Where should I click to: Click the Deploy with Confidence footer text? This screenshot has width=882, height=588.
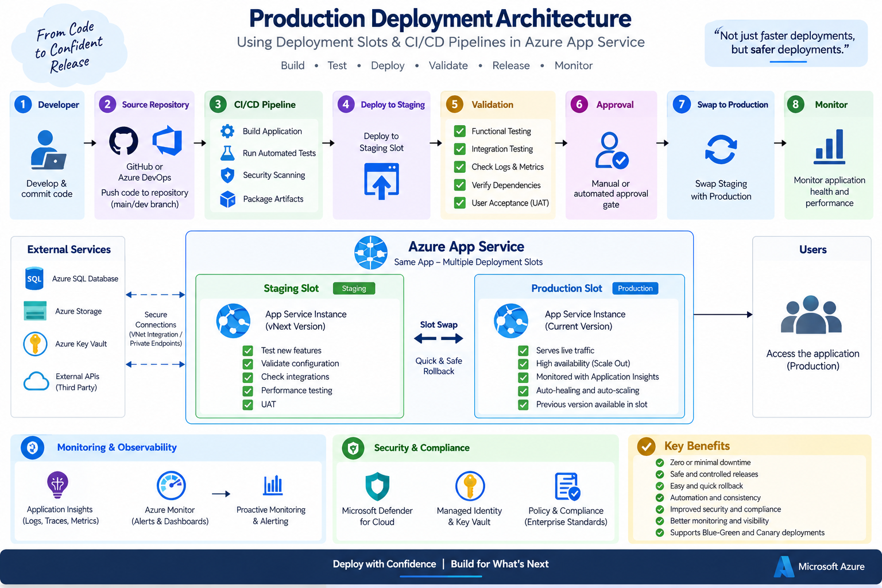(x=384, y=564)
